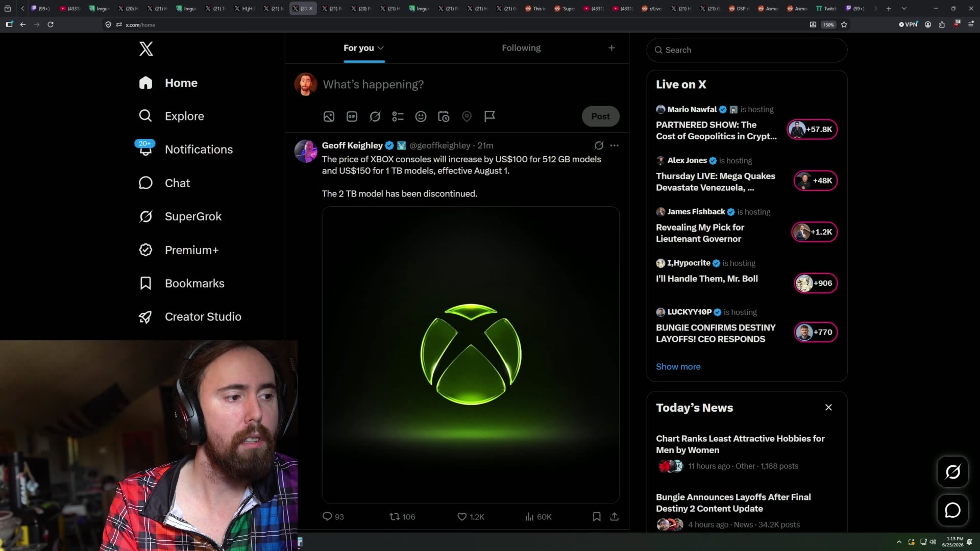Click the Post button
This screenshot has width=980, height=551.
pos(600,117)
